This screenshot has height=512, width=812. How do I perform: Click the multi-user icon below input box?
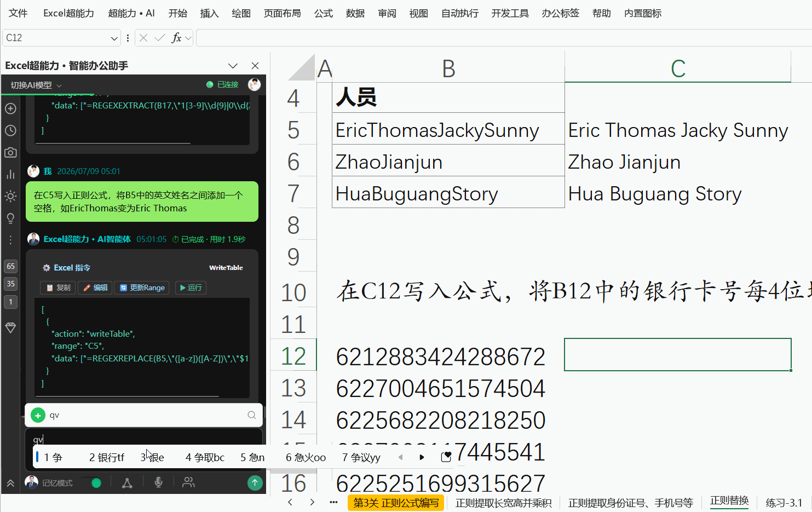(x=188, y=482)
